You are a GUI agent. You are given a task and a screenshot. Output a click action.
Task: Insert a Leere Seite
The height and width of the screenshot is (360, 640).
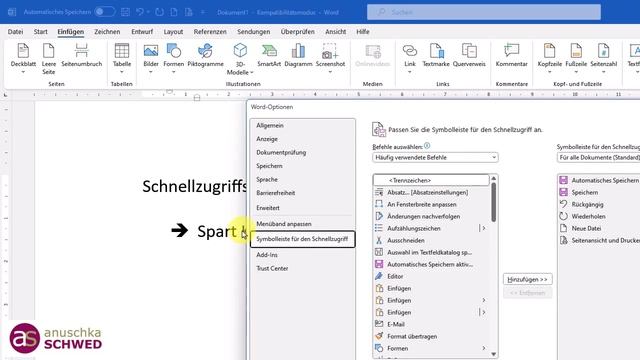(49, 59)
